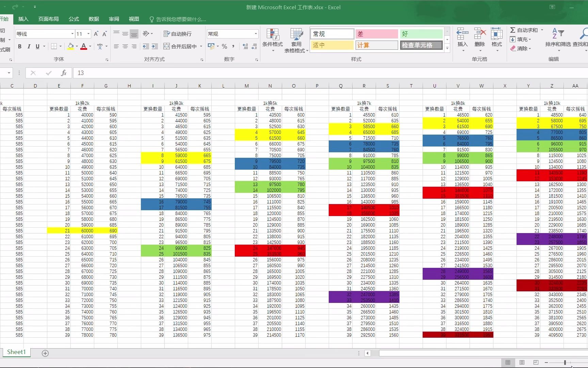
Task: Open font name dropdown 等线
Action: tap(72, 34)
